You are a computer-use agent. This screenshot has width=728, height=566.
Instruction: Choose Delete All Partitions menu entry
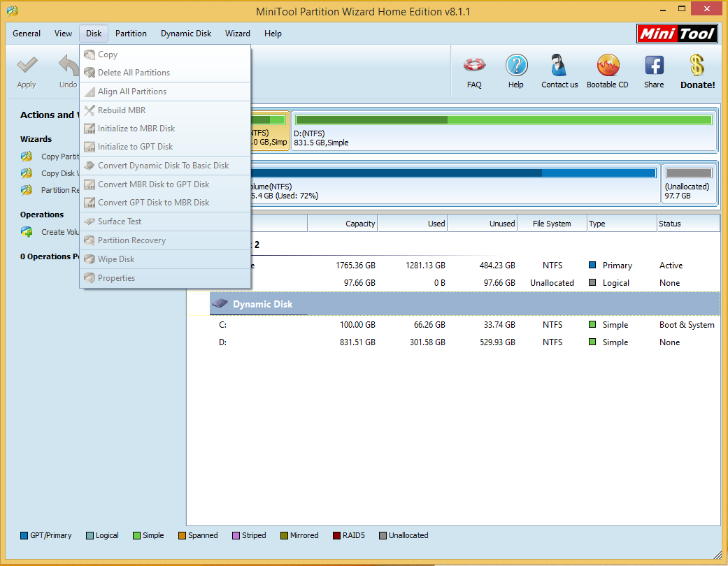tap(165, 73)
